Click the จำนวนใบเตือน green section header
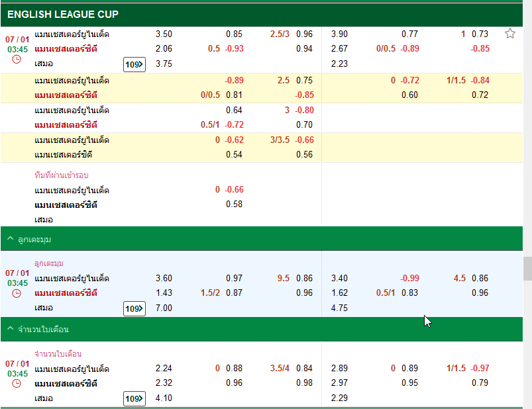This screenshot has width=532, height=409. [x=262, y=329]
